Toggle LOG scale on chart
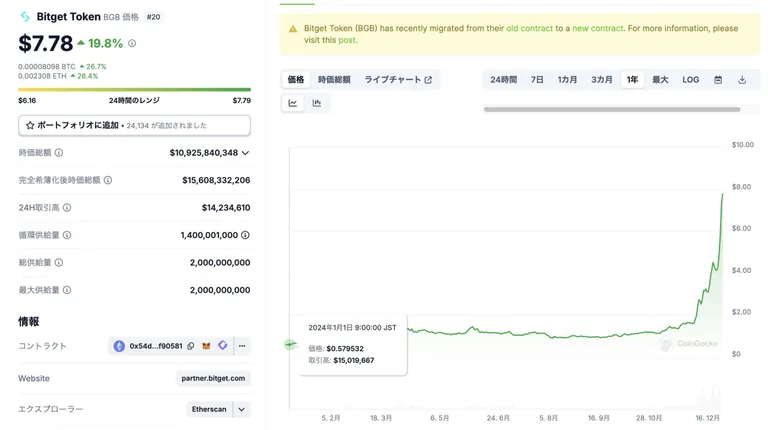Image resolution: width=768 pixels, height=430 pixels. tap(691, 80)
